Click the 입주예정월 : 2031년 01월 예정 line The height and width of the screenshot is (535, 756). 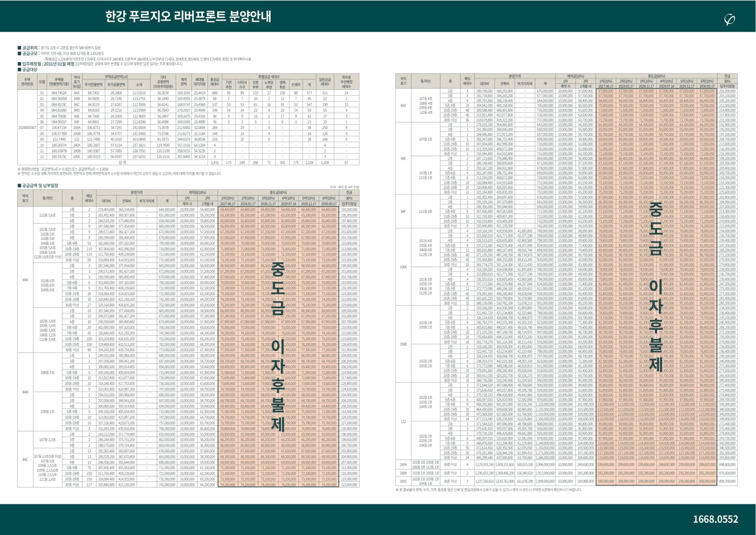point(100,64)
